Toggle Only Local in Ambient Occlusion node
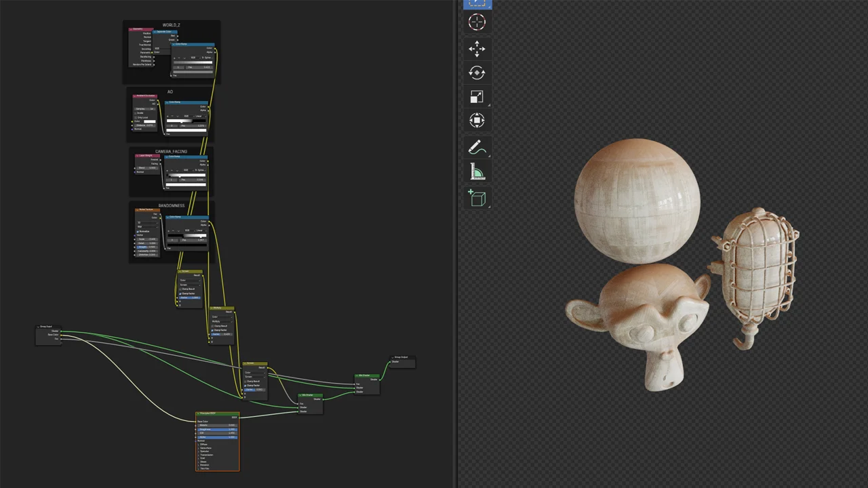The image size is (868, 488). coord(142,118)
